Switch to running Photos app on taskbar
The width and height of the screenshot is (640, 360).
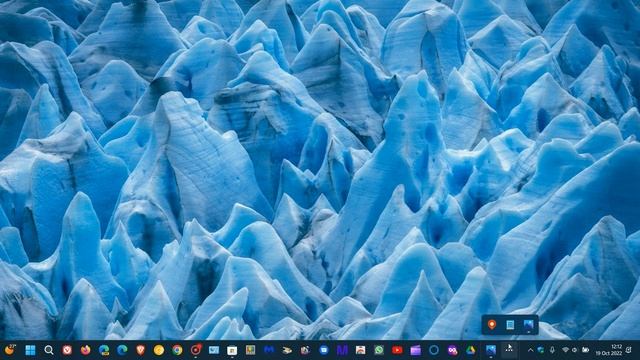click(x=491, y=350)
